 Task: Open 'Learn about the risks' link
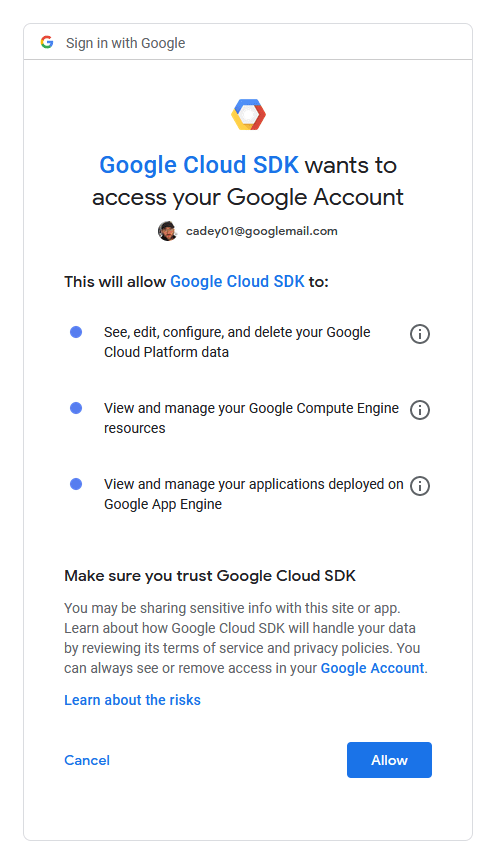click(x=132, y=700)
